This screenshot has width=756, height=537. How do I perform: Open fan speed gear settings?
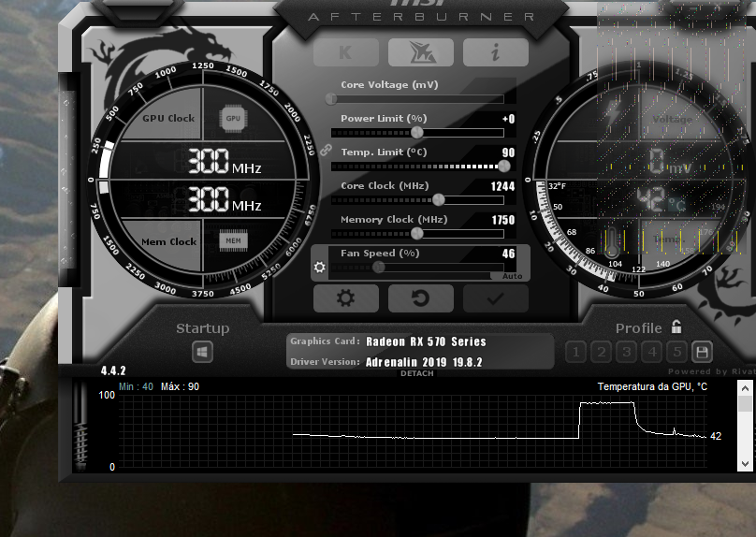pyautogui.click(x=320, y=267)
